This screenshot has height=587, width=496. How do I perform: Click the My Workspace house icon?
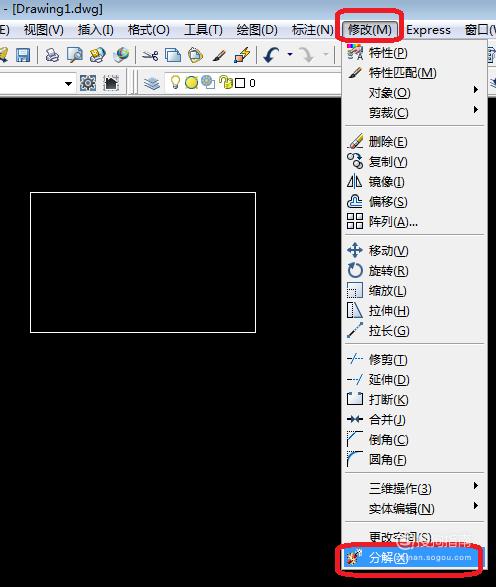[x=111, y=83]
